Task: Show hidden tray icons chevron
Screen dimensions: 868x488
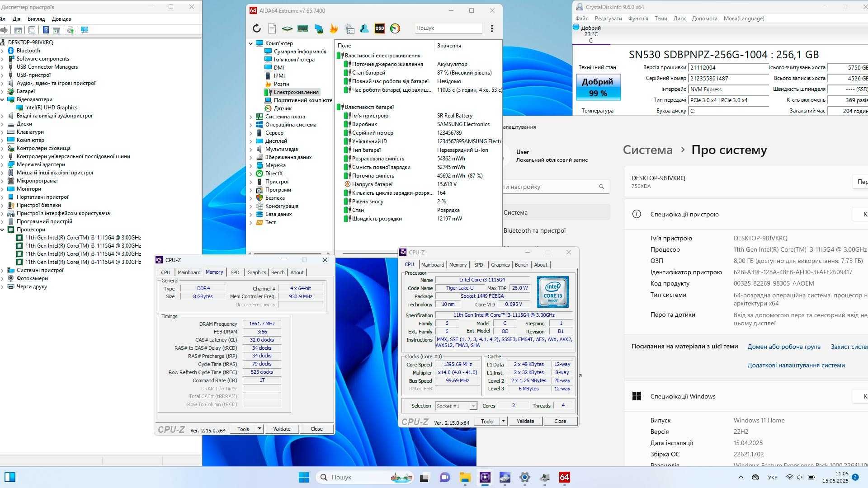Action: tap(741, 477)
